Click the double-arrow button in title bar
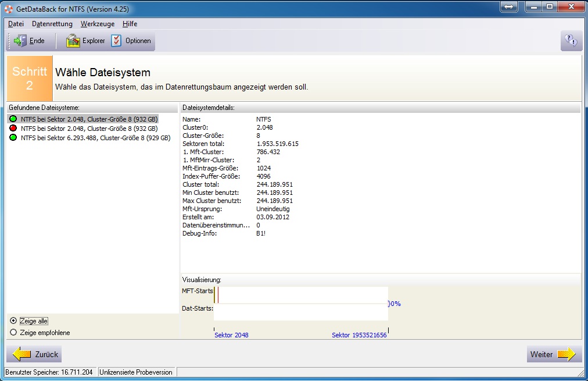This screenshot has width=588, height=381. (508, 7)
